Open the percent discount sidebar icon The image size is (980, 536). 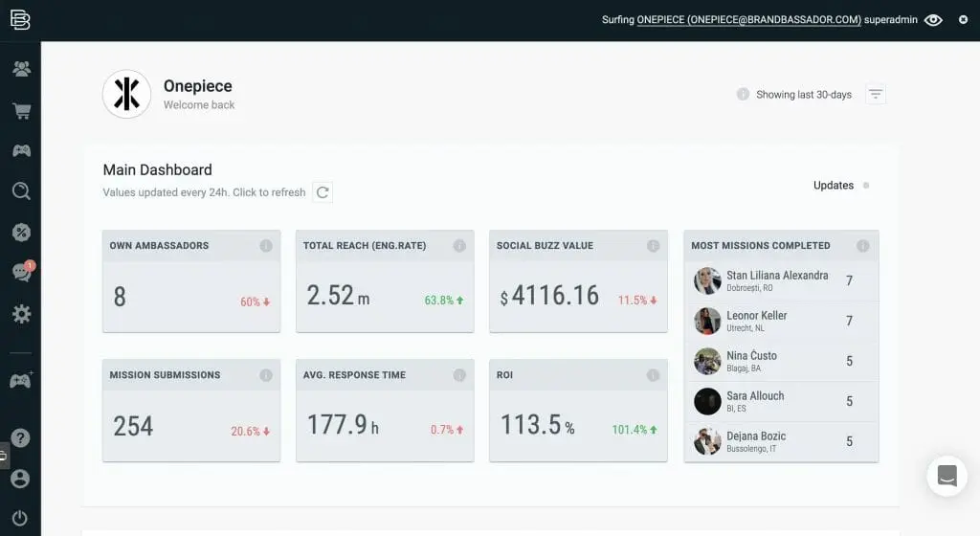pyautogui.click(x=20, y=233)
